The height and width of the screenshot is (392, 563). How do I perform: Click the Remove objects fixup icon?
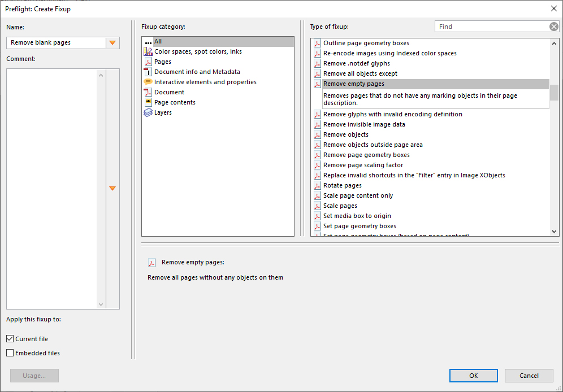coord(317,134)
